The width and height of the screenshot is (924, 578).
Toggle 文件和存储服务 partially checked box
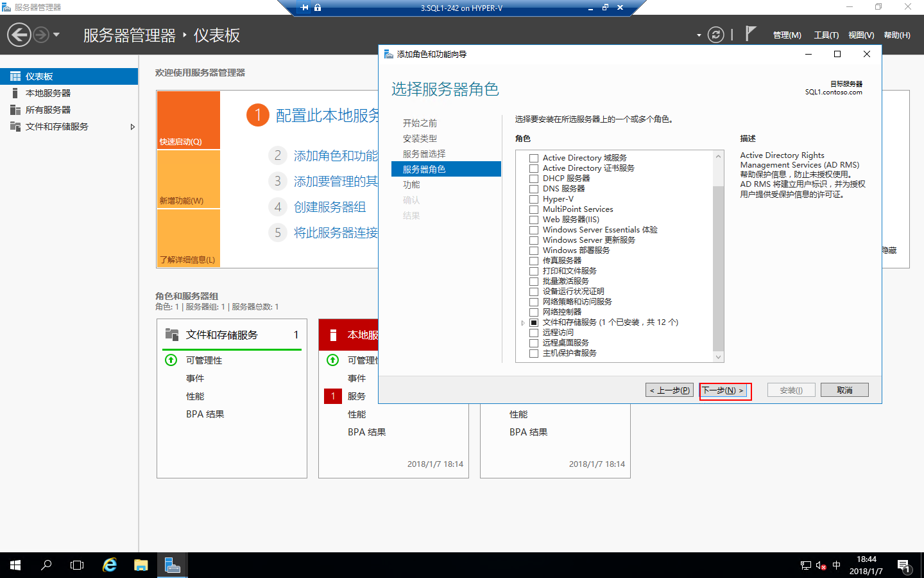534,322
